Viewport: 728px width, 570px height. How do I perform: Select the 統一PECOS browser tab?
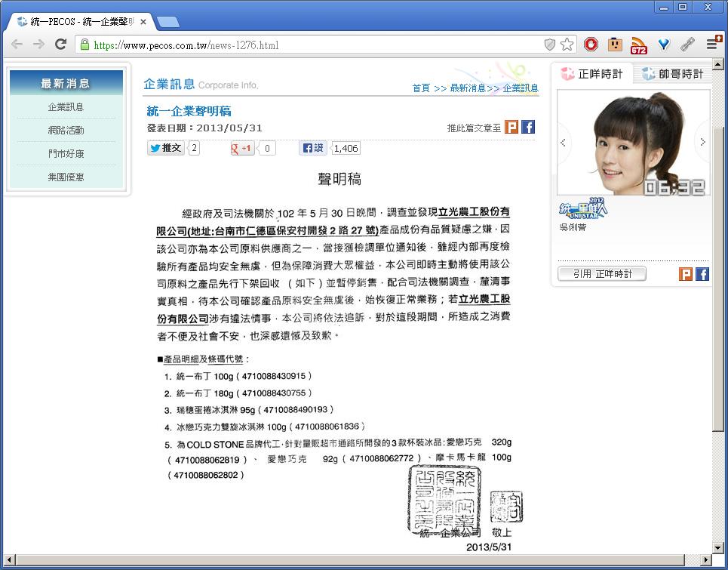point(81,21)
